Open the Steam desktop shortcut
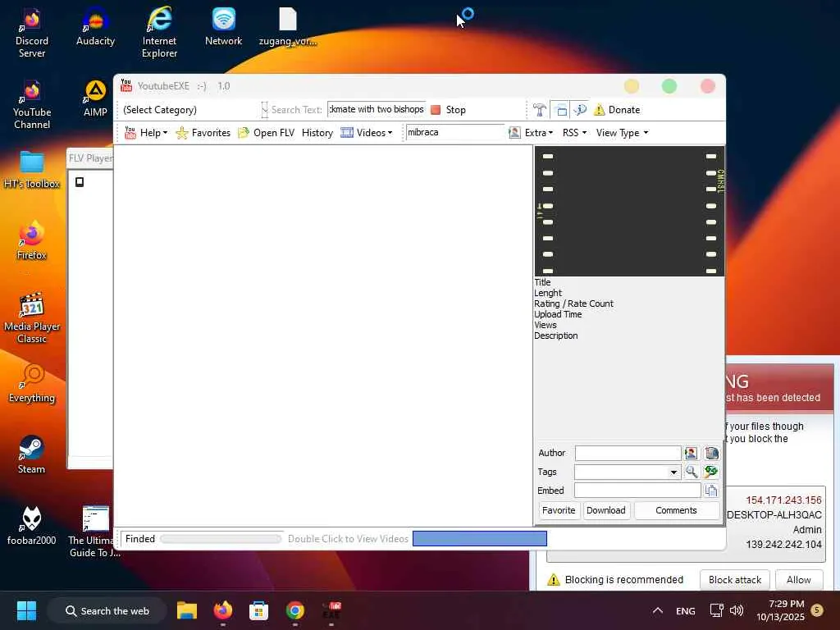The image size is (840, 630). pyautogui.click(x=32, y=454)
